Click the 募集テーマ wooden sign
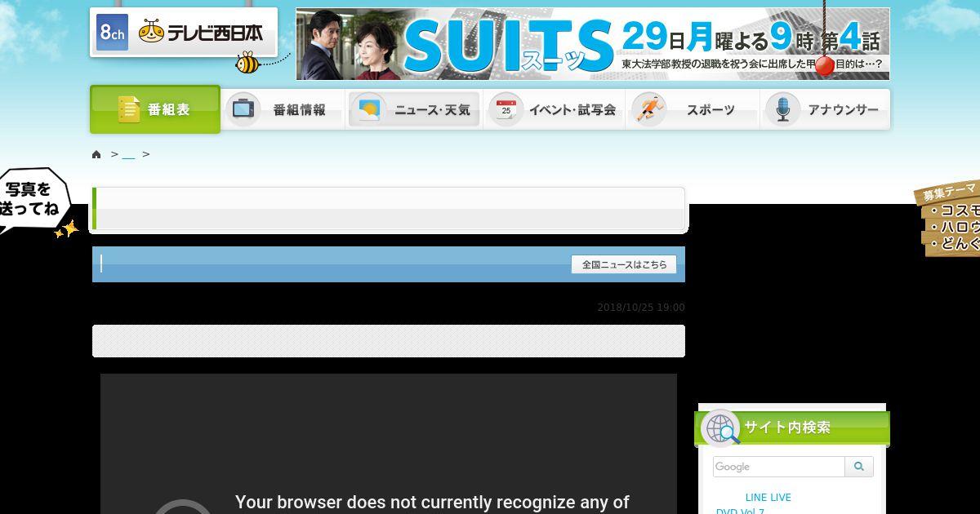The width and height of the screenshot is (980, 514). (949, 219)
